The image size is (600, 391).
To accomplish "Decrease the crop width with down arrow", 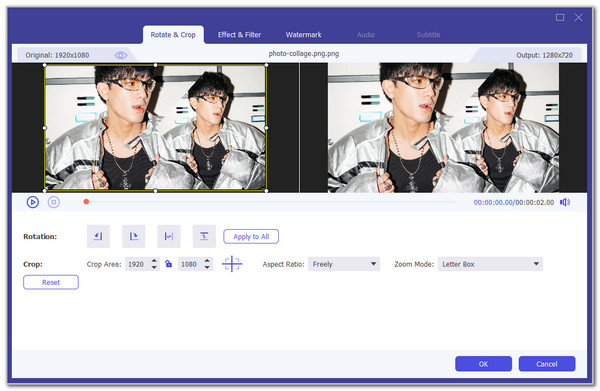I will coord(154,267).
